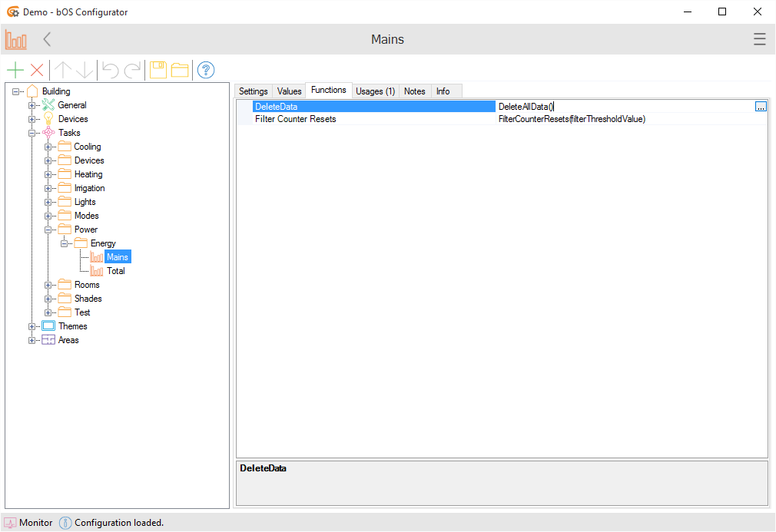Click the green plus Add icon
The image size is (776, 532).
point(15,71)
